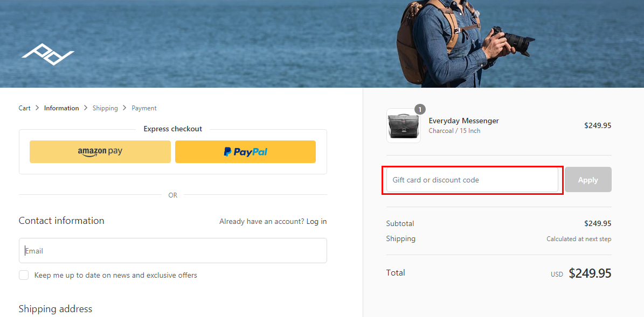Viewport: 644px width, 317px height.
Task: Jump to the Payment breadcrumb step
Action: (x=144, y=108)
